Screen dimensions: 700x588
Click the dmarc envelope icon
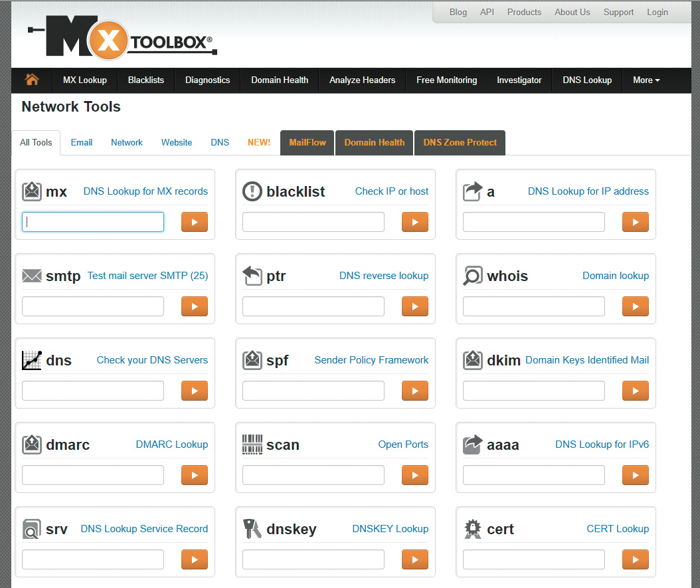click(32, 444)
